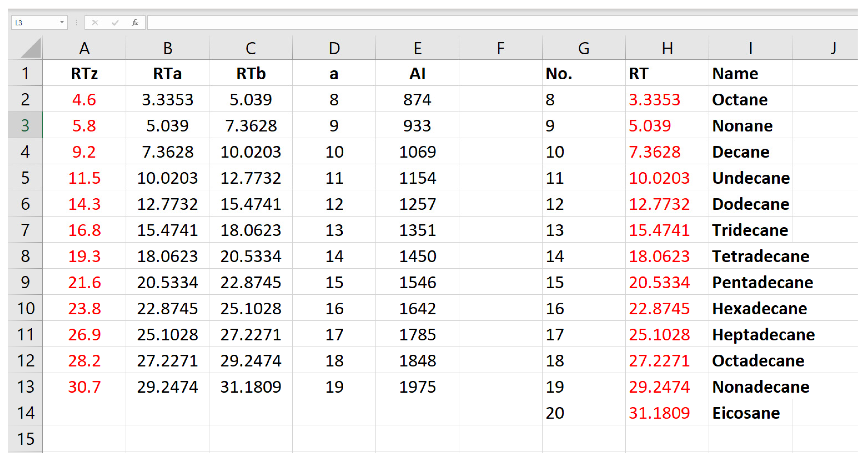Screen dimensions: 868x459
Task: Open the Name Box dropdown arrow
Action: [62, 22]
